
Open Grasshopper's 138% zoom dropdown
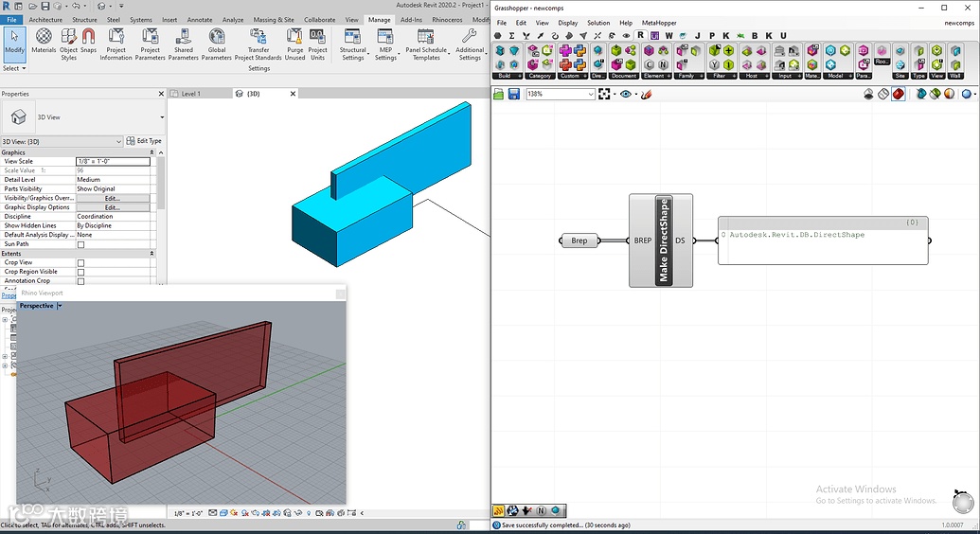pos(591,94)
